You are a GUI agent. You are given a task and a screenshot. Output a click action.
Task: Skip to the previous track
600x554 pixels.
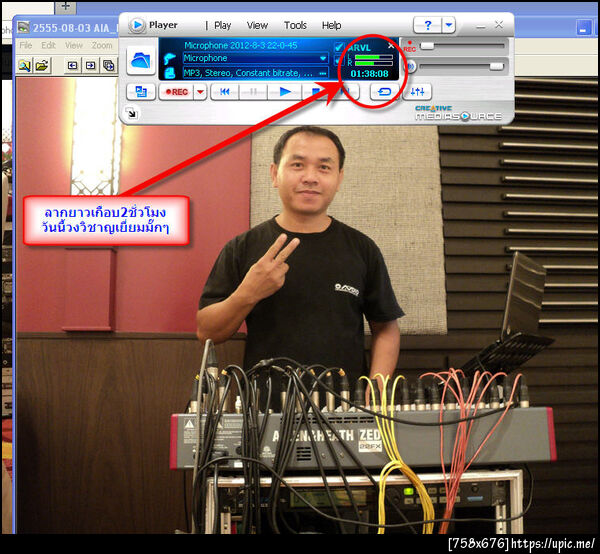pos(225,92)
